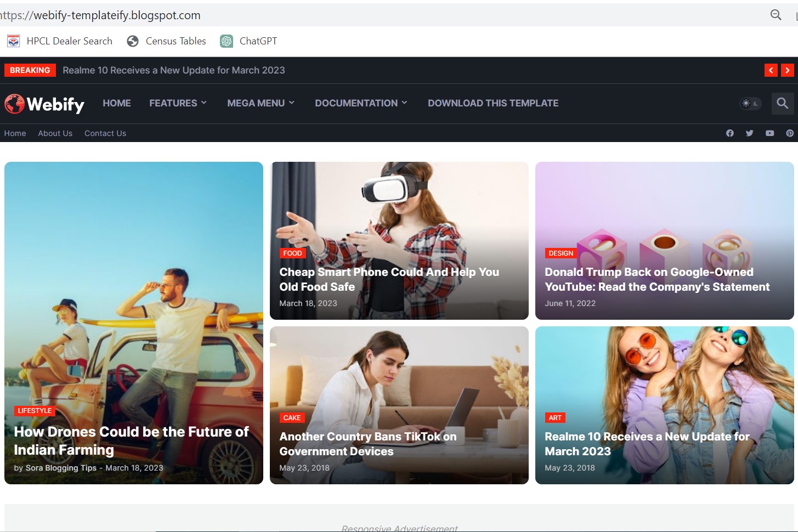The width and height of the screenshot is (798, 532).
Task: Click the ART category tag
Action: (x=555, y=418)
